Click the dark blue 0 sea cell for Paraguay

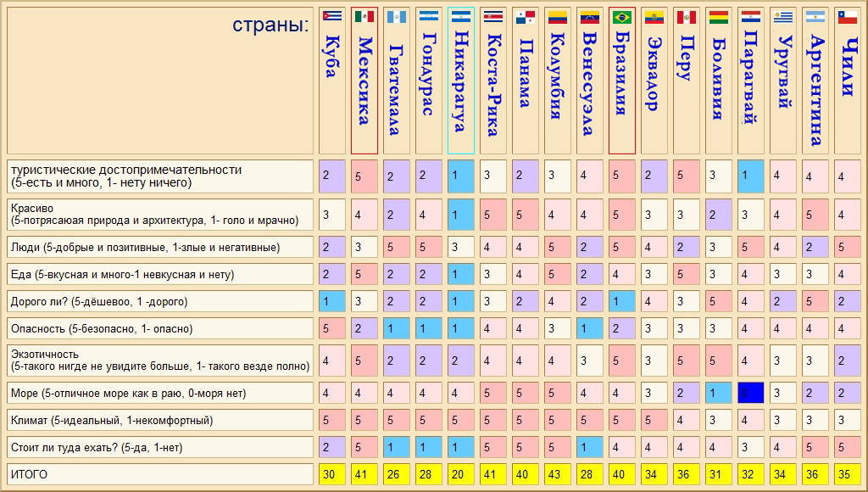pos(751,393)
